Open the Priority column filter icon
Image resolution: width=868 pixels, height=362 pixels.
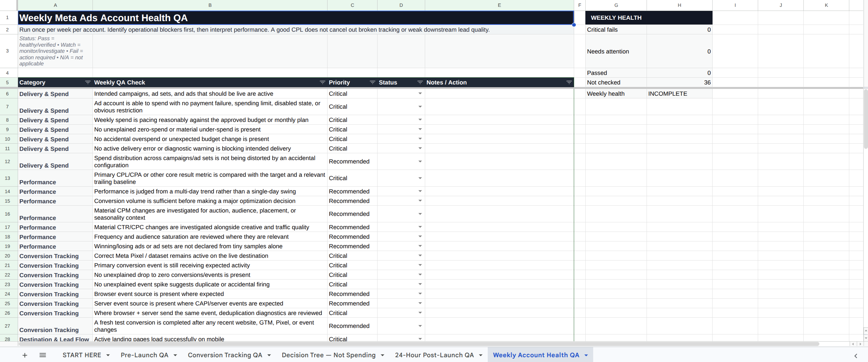372,82
